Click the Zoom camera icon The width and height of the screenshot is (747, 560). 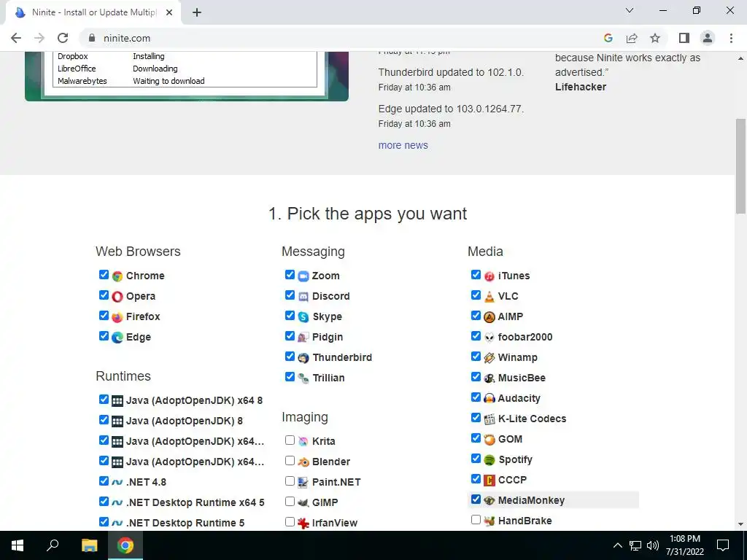coord(303,276)
